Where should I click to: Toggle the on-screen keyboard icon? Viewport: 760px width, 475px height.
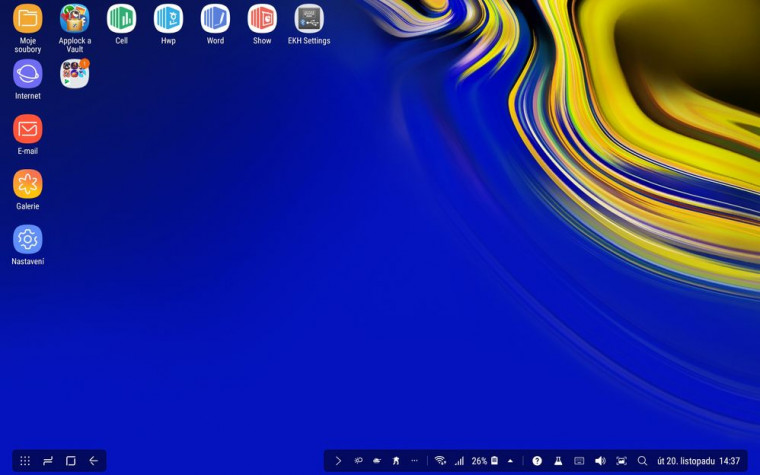pos(579,461)
